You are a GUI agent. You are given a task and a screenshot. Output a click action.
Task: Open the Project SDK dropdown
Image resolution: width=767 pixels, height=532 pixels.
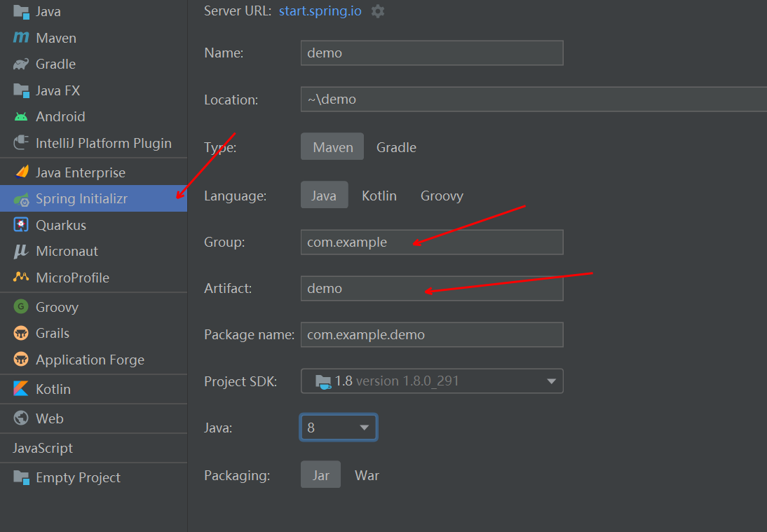point(432,381)
